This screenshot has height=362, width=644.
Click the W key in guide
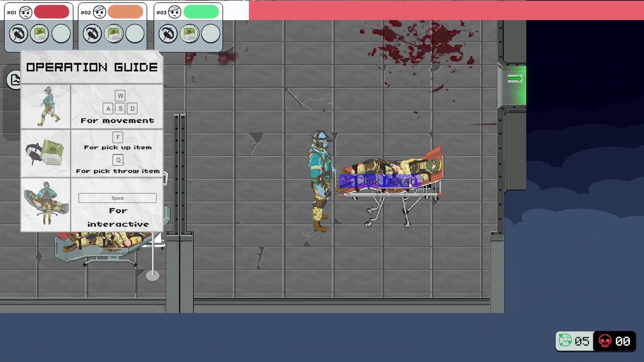point(120,96)
